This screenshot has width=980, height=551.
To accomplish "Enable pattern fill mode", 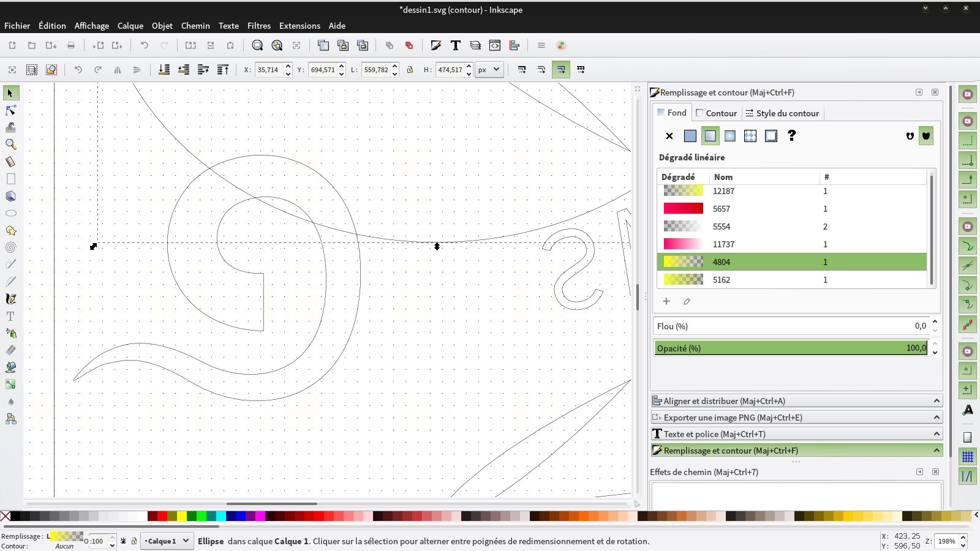I will tap(750, 135).
